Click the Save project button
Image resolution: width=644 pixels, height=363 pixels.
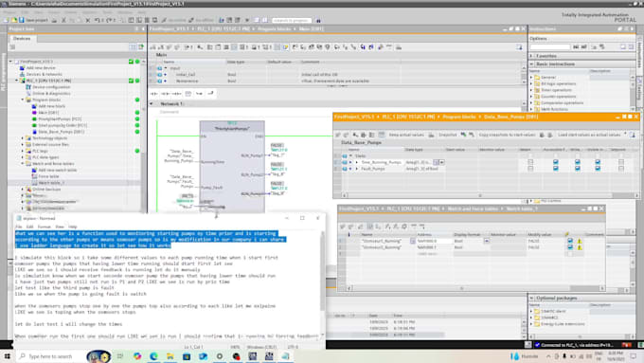[x=34, y=20]
